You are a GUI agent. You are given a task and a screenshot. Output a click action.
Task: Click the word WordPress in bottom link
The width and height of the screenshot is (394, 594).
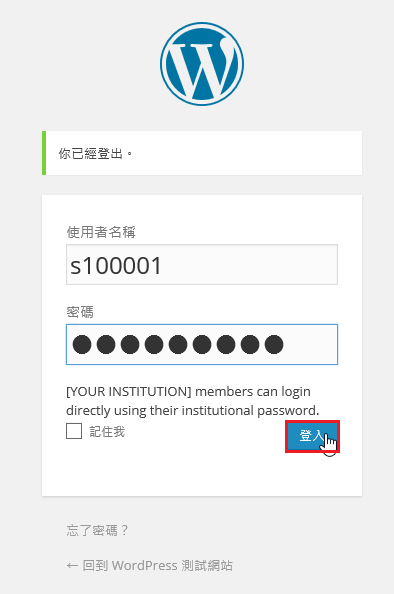[145, 566]
